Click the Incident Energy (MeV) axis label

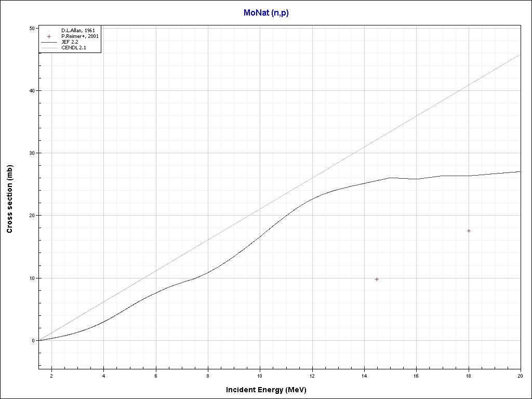(x=270, y=390)
